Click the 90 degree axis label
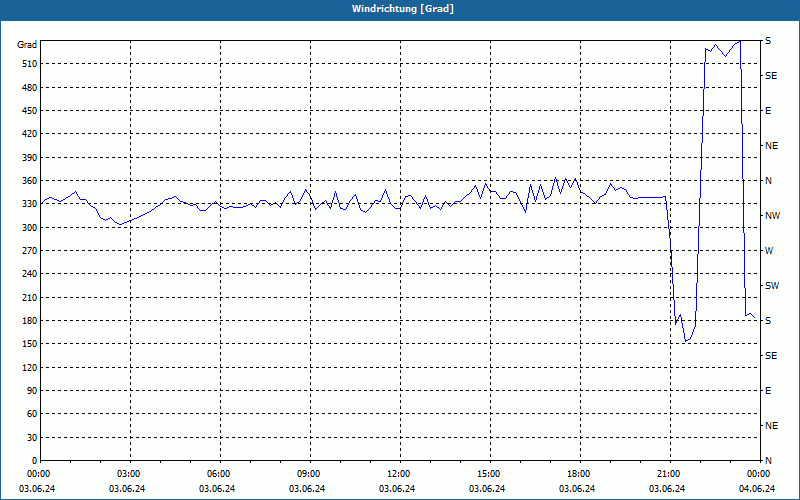The height and width of the screenshot is (500, 800). (31, 391)
